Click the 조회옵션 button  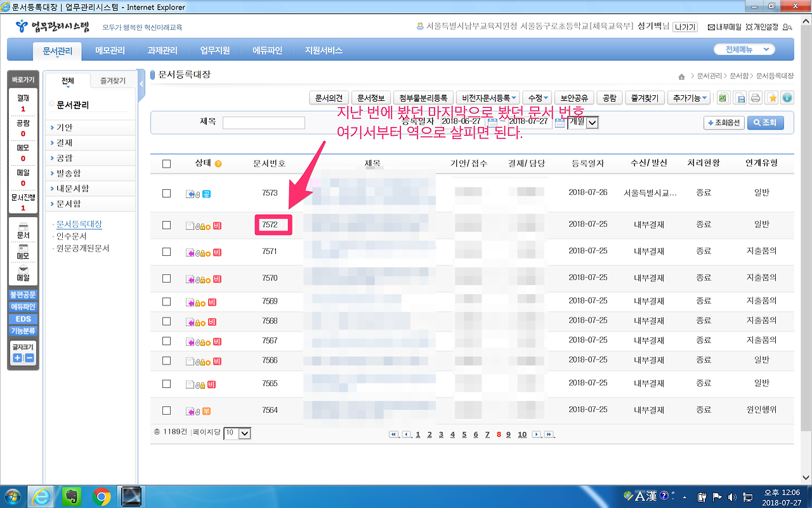click(x=724, y=123)
